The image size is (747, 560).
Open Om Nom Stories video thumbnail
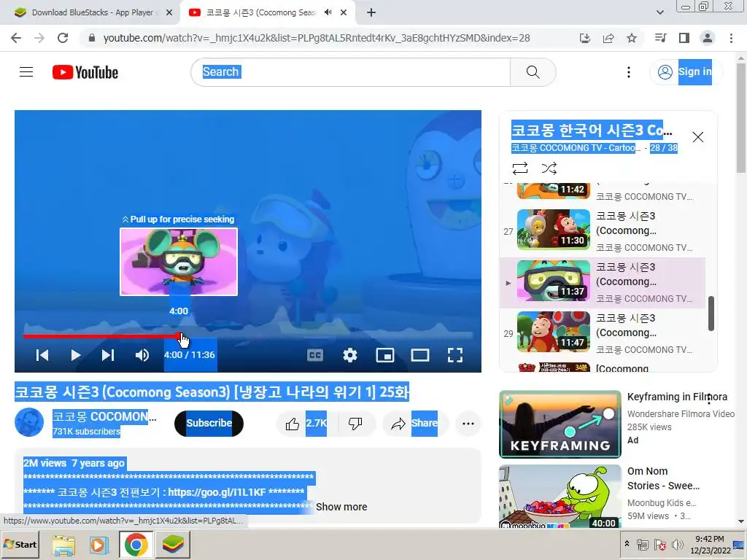(x=560, y=497)
